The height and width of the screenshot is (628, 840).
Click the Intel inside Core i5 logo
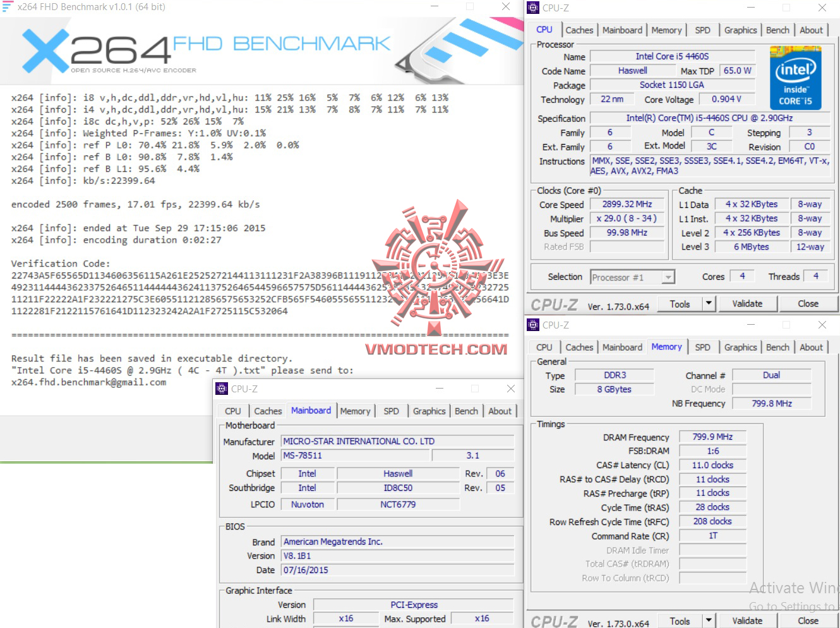click(x=796, y=78)
